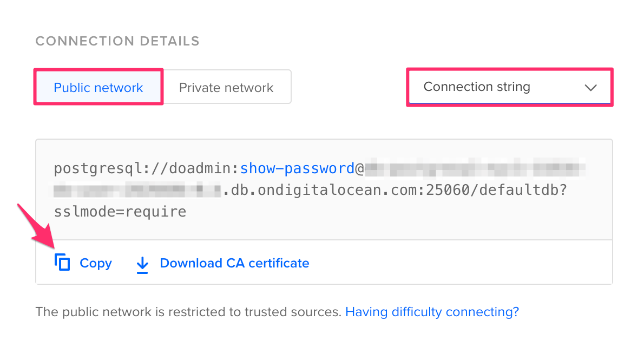This screenshot has height=353, width=644.
Task: Click the download icon before CA certificate
Action: (x=142, y=263)
